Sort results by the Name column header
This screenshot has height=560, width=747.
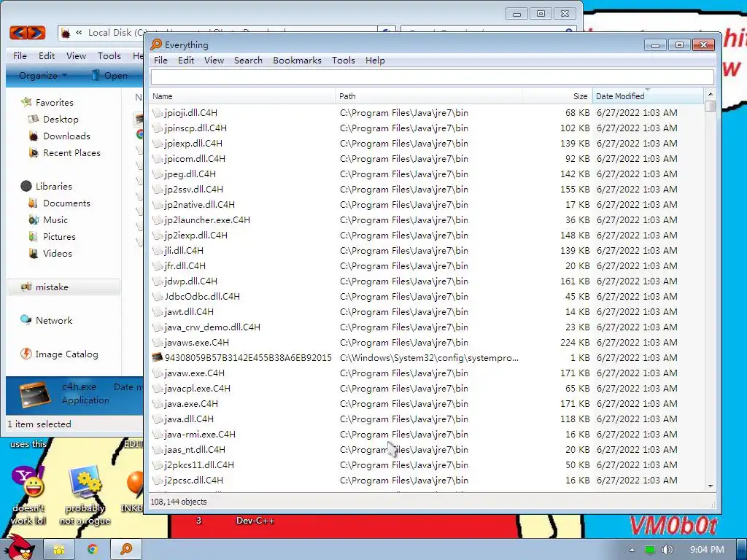tap(242, 96)
